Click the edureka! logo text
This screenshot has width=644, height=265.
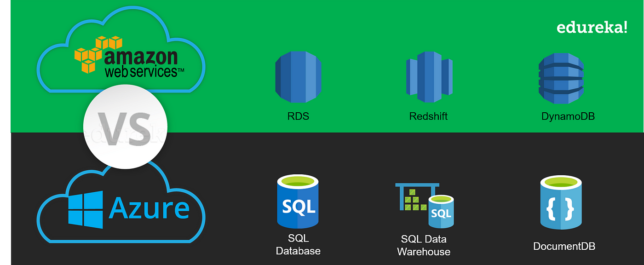tap(592, 28)
